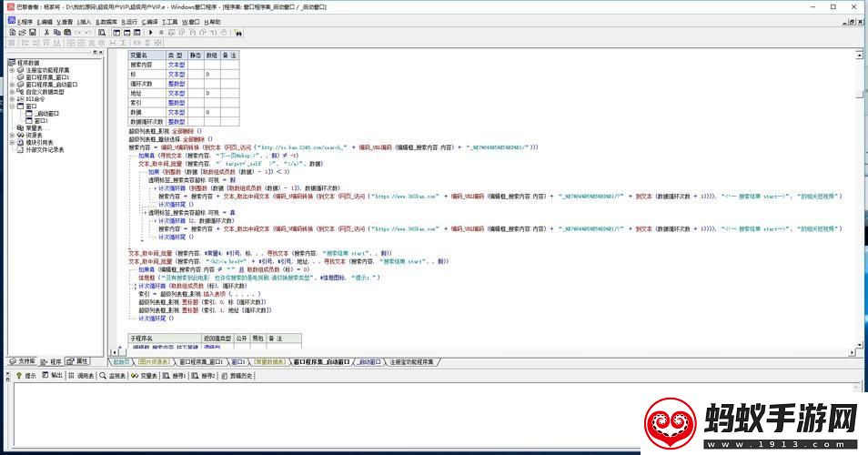Click the New file toolbar icon
Viewport: 868px width, 455px height.
click(12, 33)
